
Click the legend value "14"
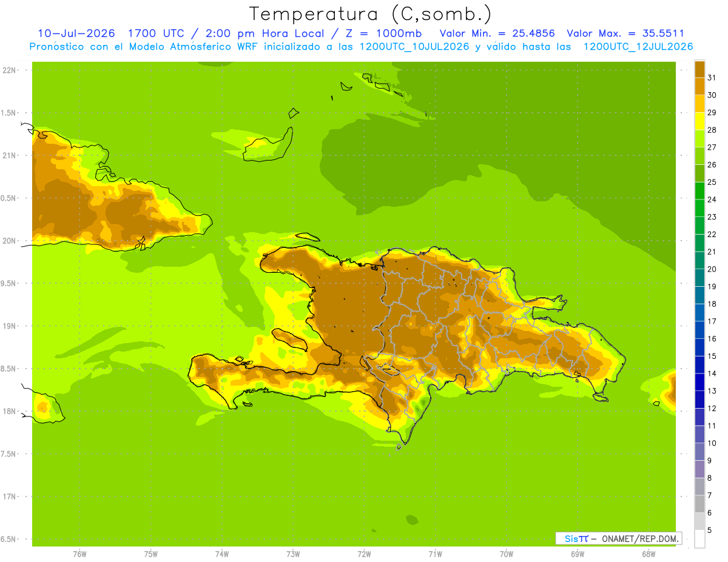pos(712,373)
